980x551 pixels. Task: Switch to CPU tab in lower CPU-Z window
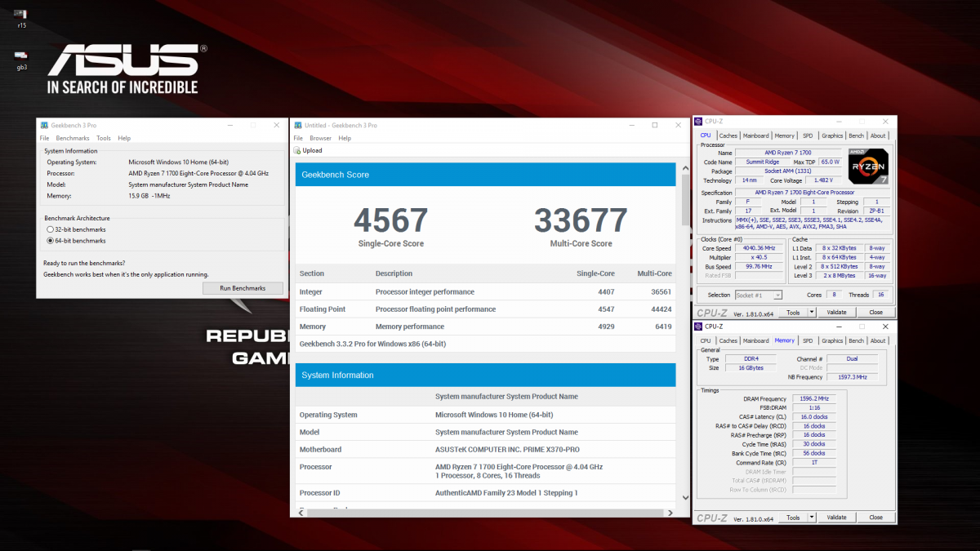pyautogui.click(x=706, y=340)
